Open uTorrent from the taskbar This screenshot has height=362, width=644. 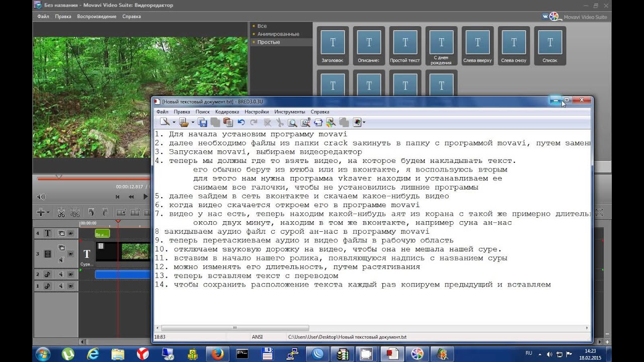(x=67, y=354)
